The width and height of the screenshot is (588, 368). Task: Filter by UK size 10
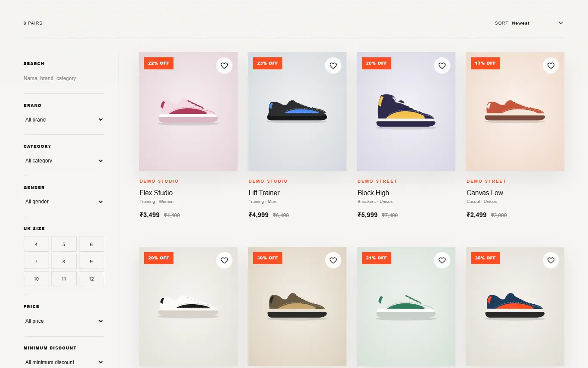[36, 279]
